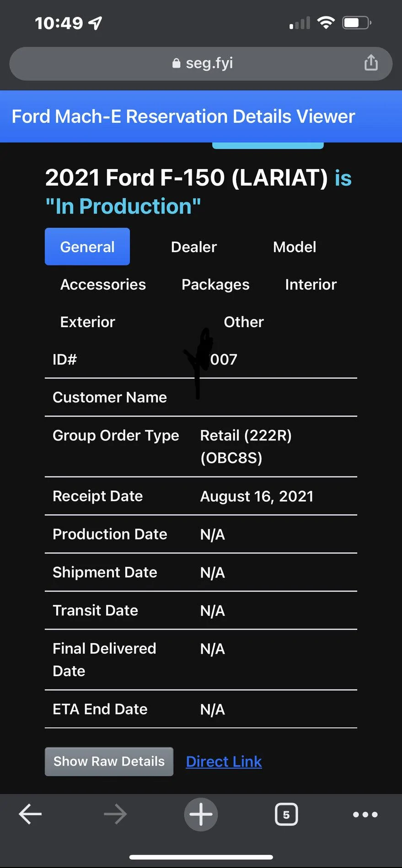This screenshot has height=868, width=402.
Task: Tap the share icon in address bar
Action: [370, 63]
